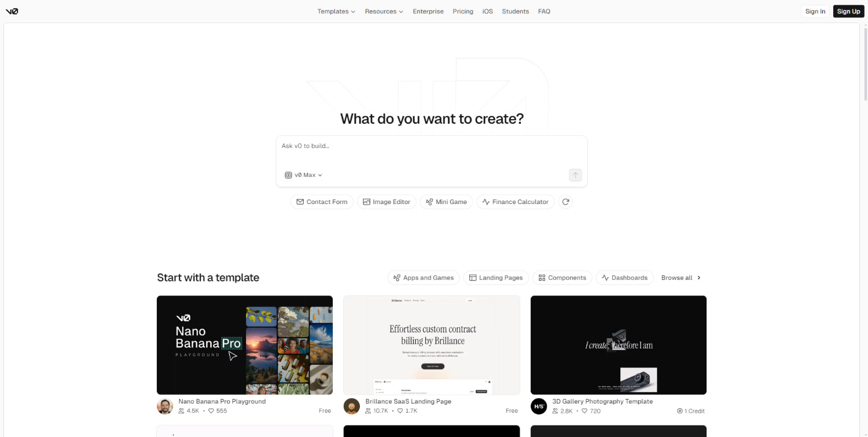The height and width of the screenshot is (437, 868).
Task: Click the heart icon on Nano Banana Pro template
Action: (x=212, y=411)
